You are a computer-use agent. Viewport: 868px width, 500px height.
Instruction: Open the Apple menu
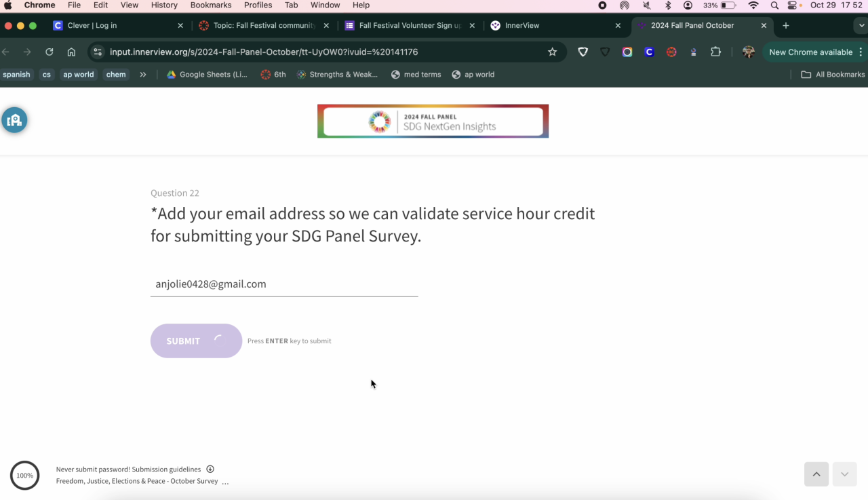point(8,5)
